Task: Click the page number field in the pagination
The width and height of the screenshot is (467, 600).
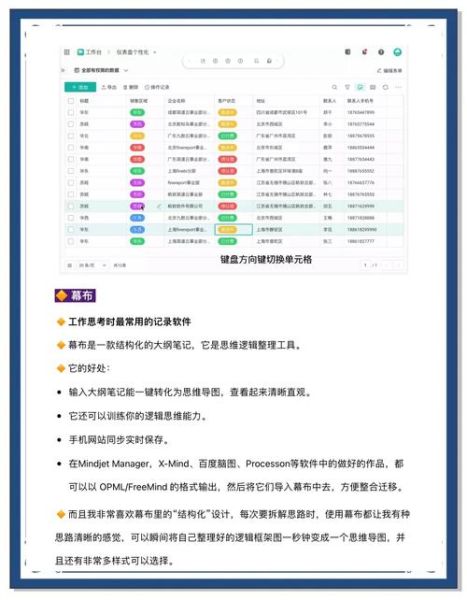Action: 365,265
